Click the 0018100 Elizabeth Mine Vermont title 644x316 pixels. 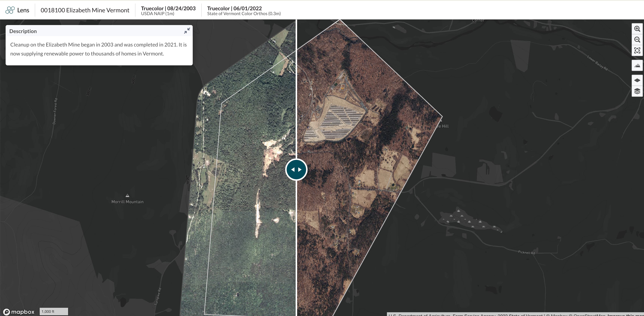85,10
